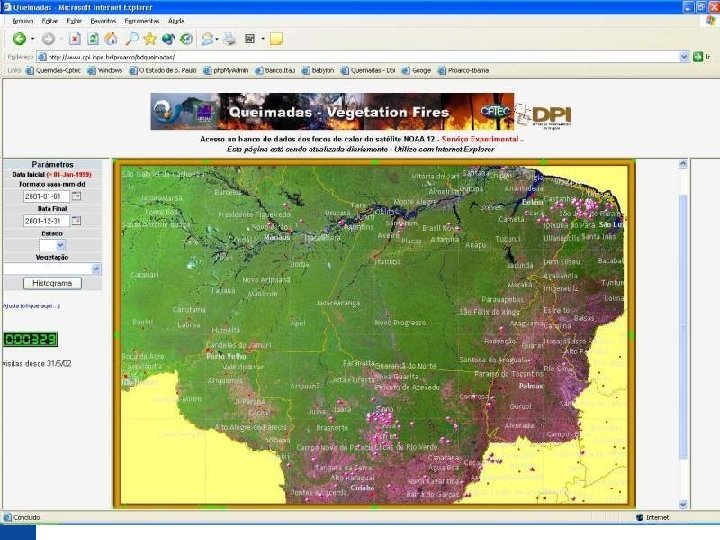The height and width of the screenshot is (540, 720).
Task: Open the Ferramentas menu
Action: (142, 21)
